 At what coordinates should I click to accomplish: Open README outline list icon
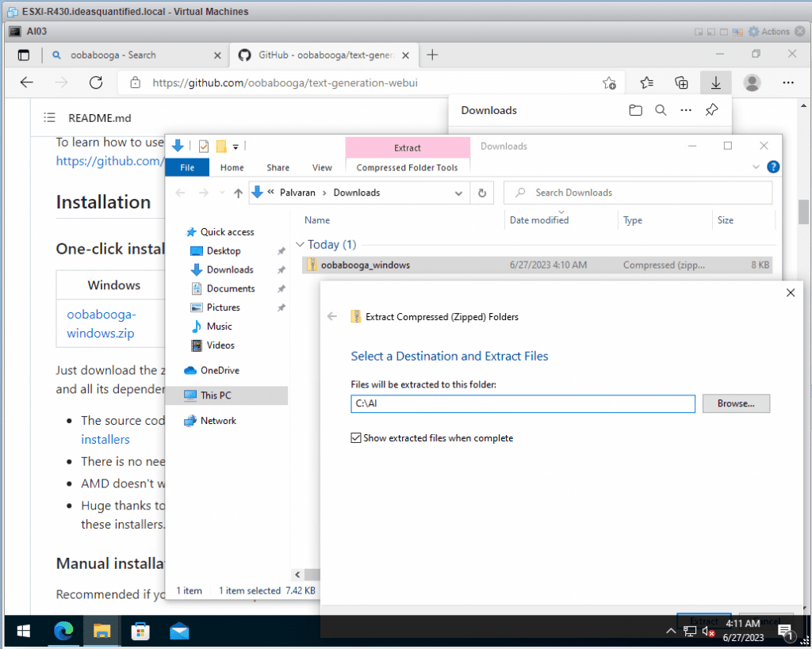click(50, 118)
